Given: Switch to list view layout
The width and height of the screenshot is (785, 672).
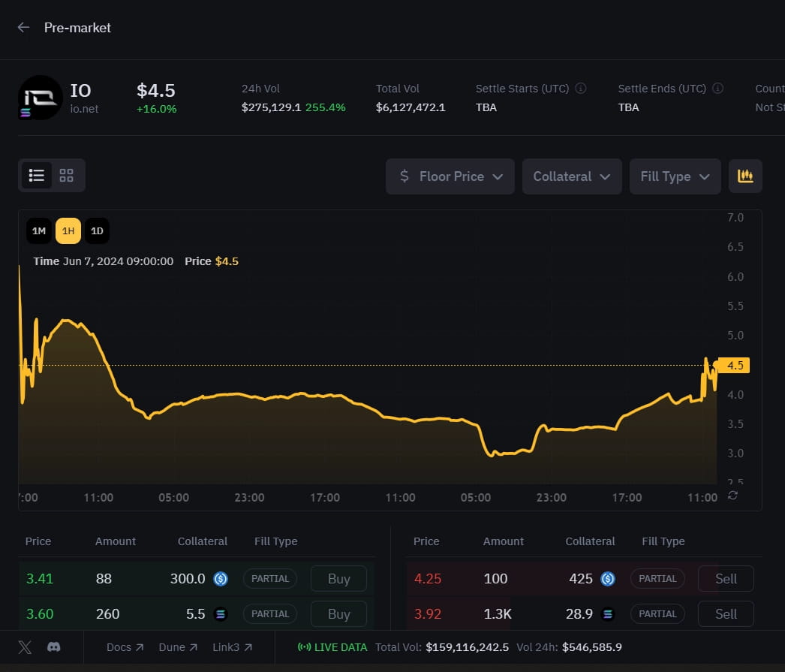Looking at the screenshot, I should (37, 176).
